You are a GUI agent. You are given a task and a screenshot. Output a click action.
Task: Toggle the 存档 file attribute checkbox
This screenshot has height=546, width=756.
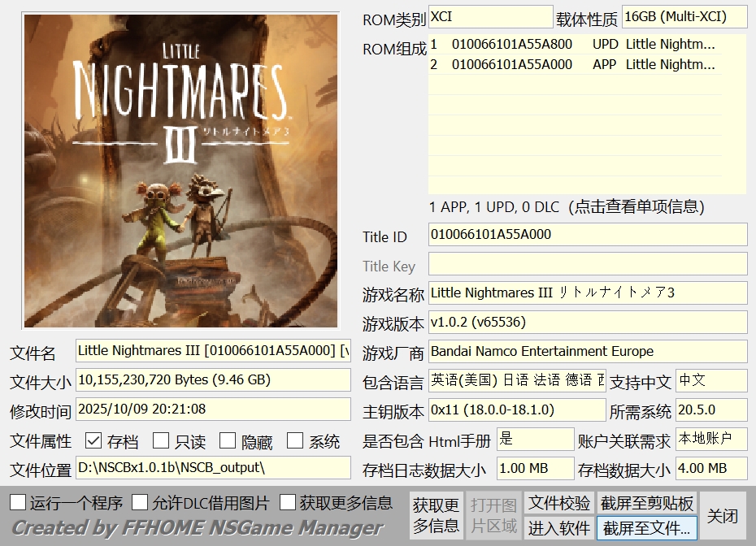click(93, 441)
